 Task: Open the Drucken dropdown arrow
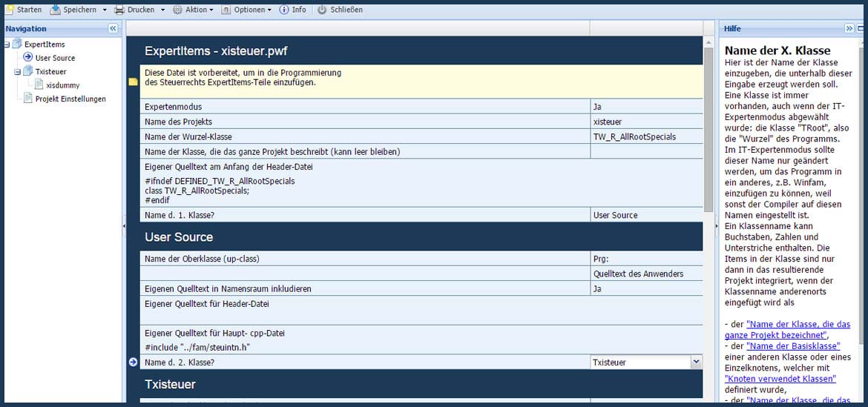pyautogui.click(x=163, y=10)
